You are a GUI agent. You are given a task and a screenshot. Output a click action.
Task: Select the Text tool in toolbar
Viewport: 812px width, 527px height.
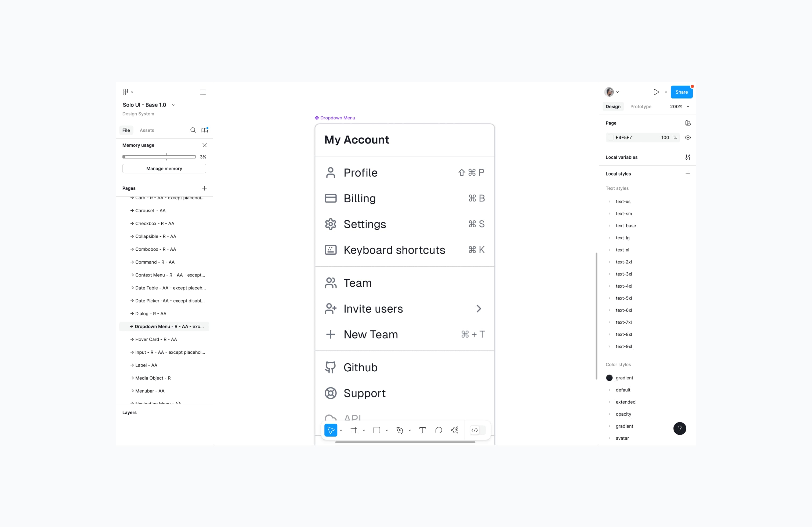[x=422, y=430]
